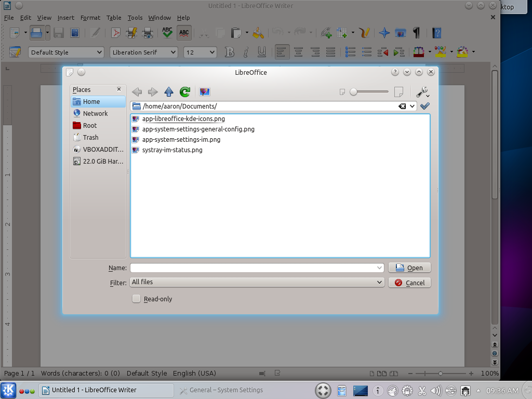This screenshot has width=532, height=399.
Task: Open dialog options wrench menu
Action: coord(422,92)
